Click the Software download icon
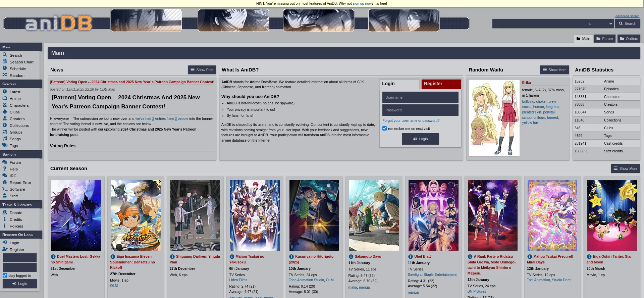The width and height of the screenshot is (644, 298). (5, 189)
